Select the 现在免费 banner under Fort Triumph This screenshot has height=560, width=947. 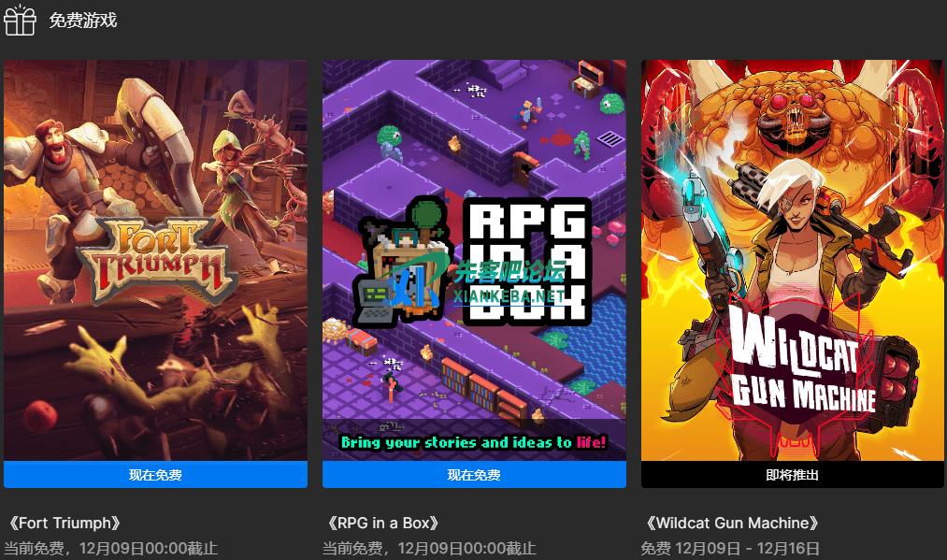155,474
